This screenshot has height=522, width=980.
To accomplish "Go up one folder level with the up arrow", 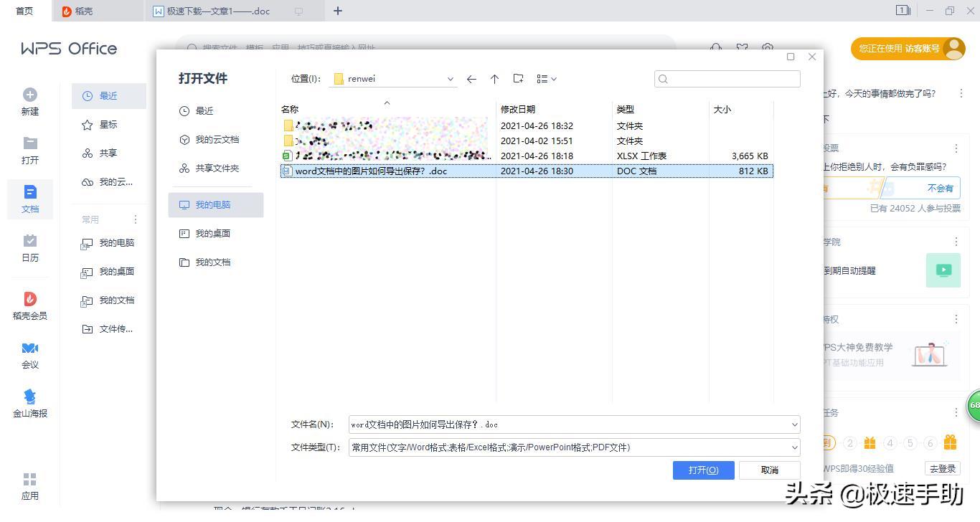I will pos(494,79).
